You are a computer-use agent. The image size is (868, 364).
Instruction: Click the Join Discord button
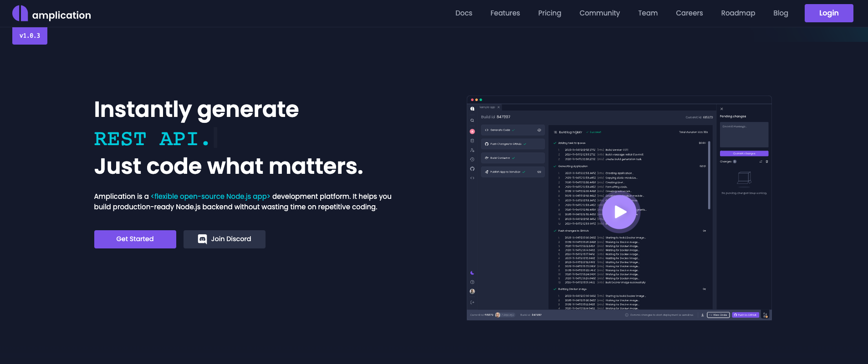pos(225,239)
